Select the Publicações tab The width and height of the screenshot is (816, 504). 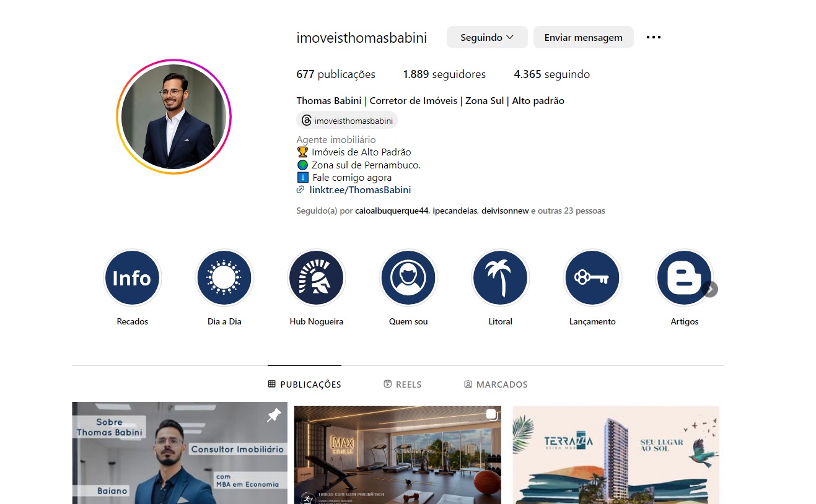coord(305,385)
